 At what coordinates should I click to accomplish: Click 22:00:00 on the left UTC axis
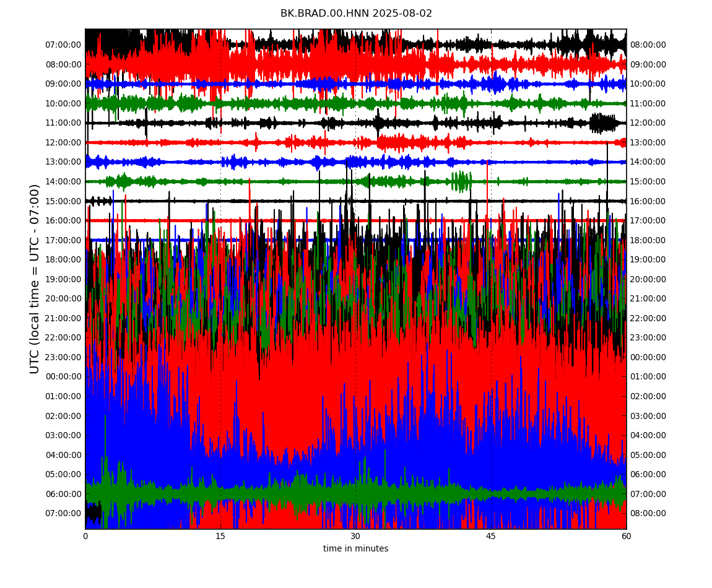point(63,337)
